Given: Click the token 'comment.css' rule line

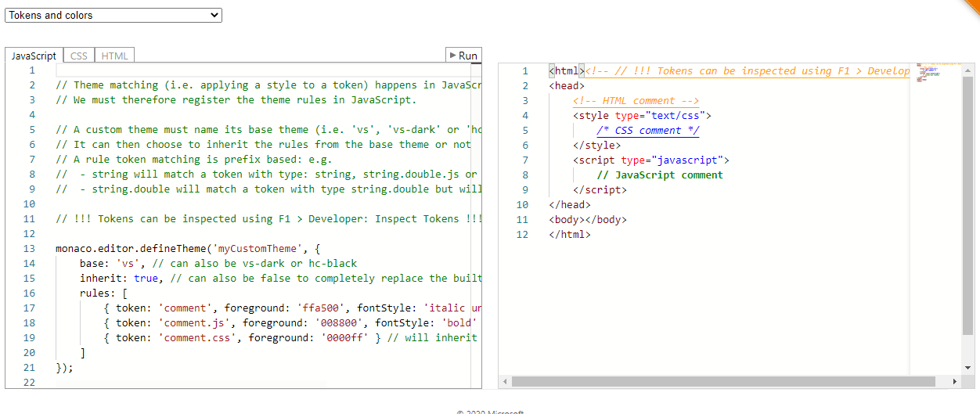Looking at the screenshot, I should point(290,338).
